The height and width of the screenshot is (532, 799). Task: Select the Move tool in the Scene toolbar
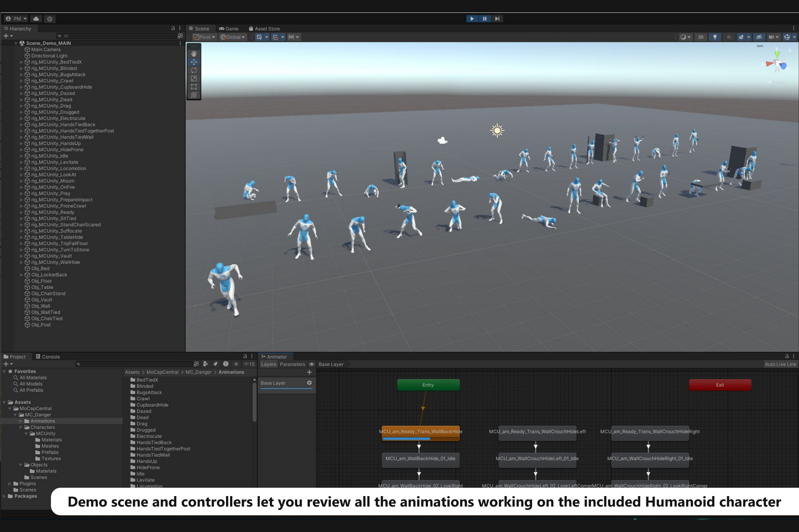pyautogui.click(x=194, y=62)
